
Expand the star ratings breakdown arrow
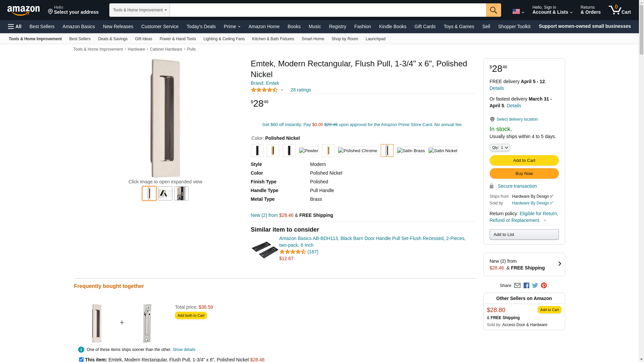(x=282, y=90)
